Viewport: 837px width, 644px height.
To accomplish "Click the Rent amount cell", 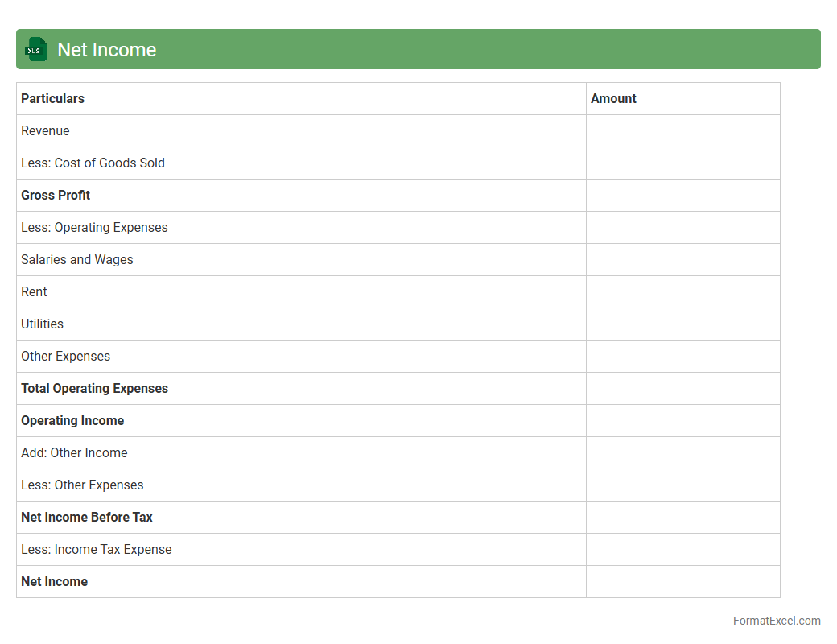I will click(682, 292).
